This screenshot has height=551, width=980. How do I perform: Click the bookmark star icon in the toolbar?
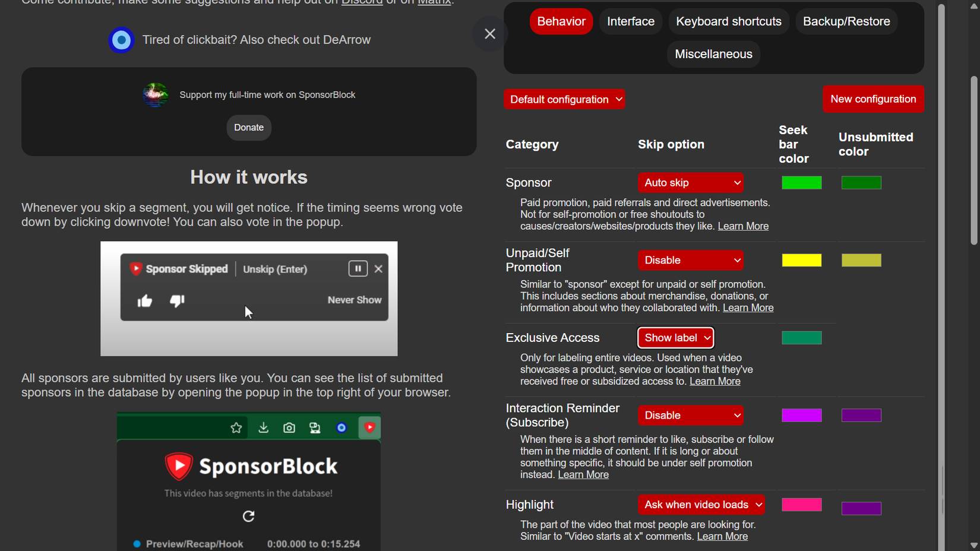pos(236,427)
